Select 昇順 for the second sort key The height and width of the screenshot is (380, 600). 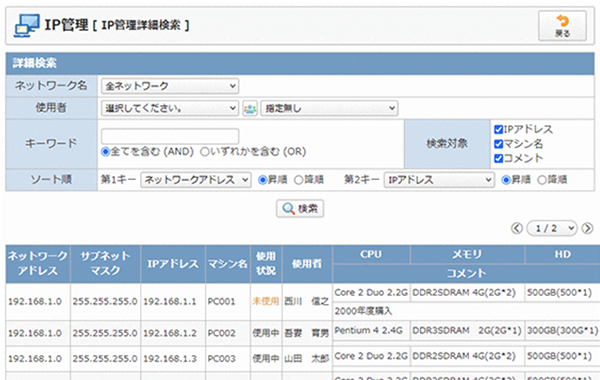click(x=506, y=180)
